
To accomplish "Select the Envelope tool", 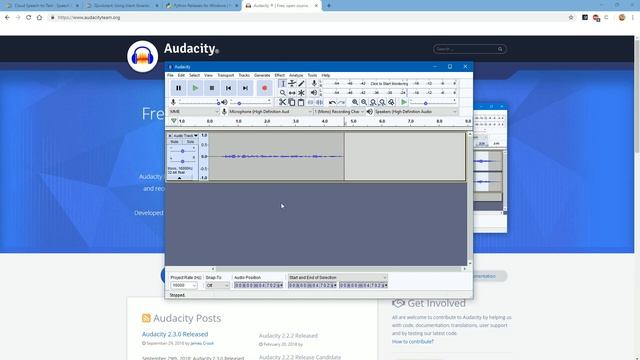I will pos(292,83).
